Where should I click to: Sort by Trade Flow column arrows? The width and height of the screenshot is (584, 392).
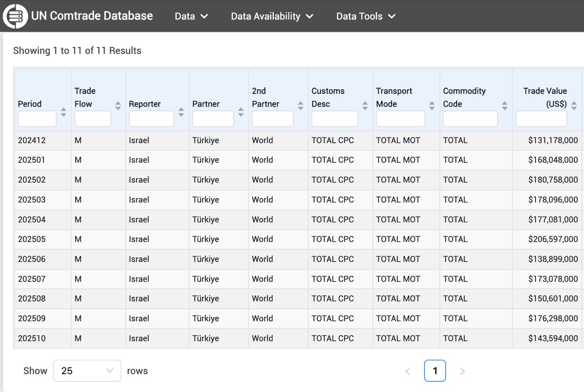[118, 106]
